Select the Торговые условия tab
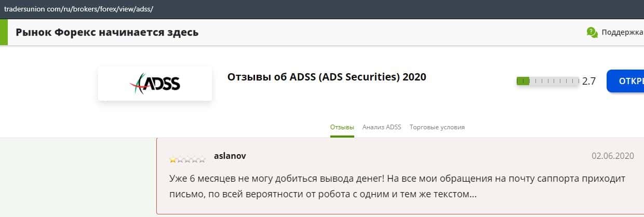 (x=437, y=127)
